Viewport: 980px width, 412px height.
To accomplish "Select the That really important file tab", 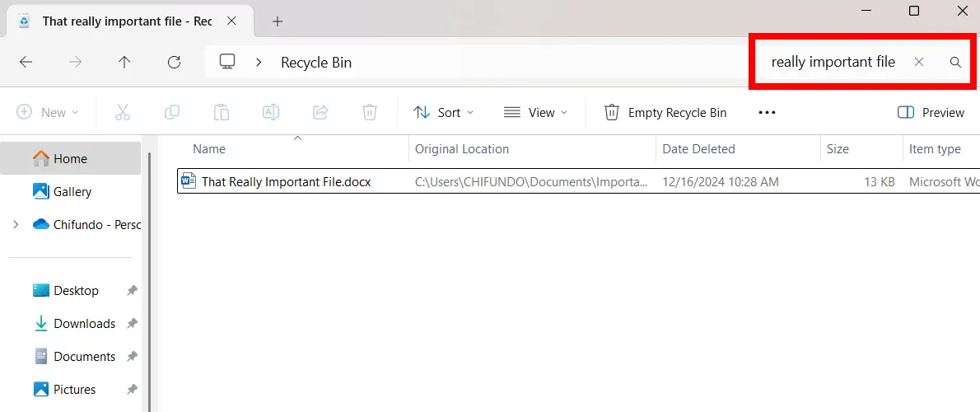I will [x=128, y=21].
